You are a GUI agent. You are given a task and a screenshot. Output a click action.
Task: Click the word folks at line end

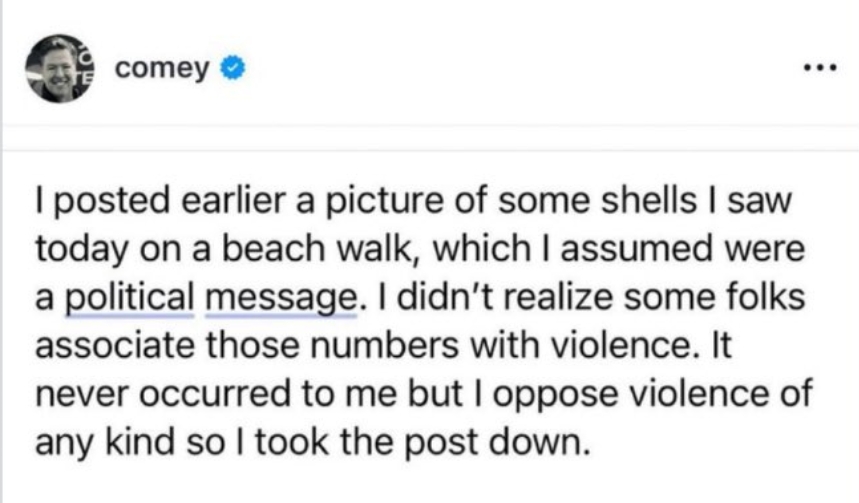click(x=765, y=296)
